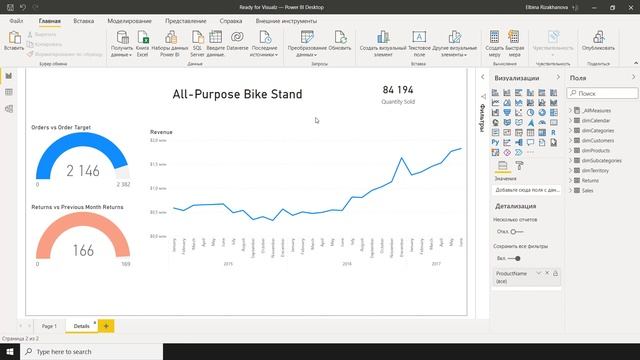Select the Azure map arrow visual icon
Screen dimensions: 640x360
point(530,122)
